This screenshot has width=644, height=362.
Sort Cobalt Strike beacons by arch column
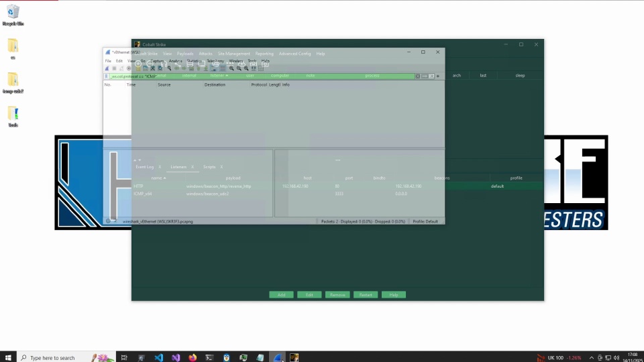[457, 76]
